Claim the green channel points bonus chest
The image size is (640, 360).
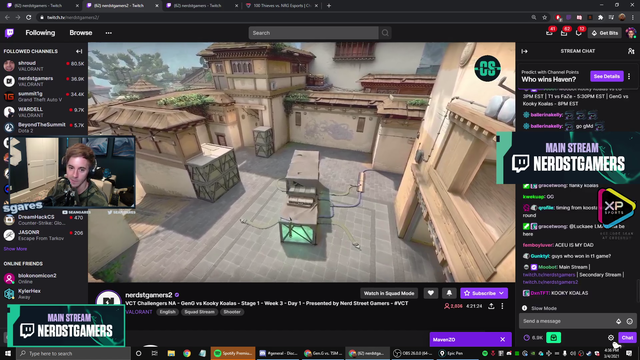tap(553, 338)
